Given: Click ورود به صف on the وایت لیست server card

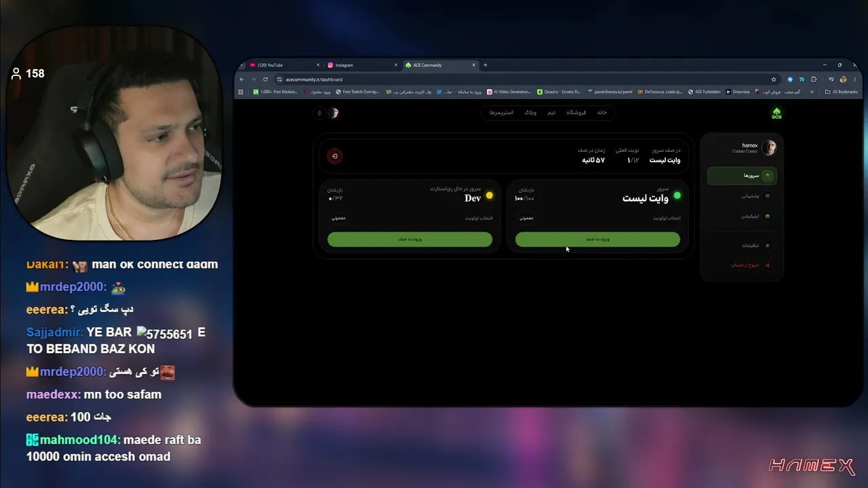Looking at the screenshot, I should pos(597,239).
